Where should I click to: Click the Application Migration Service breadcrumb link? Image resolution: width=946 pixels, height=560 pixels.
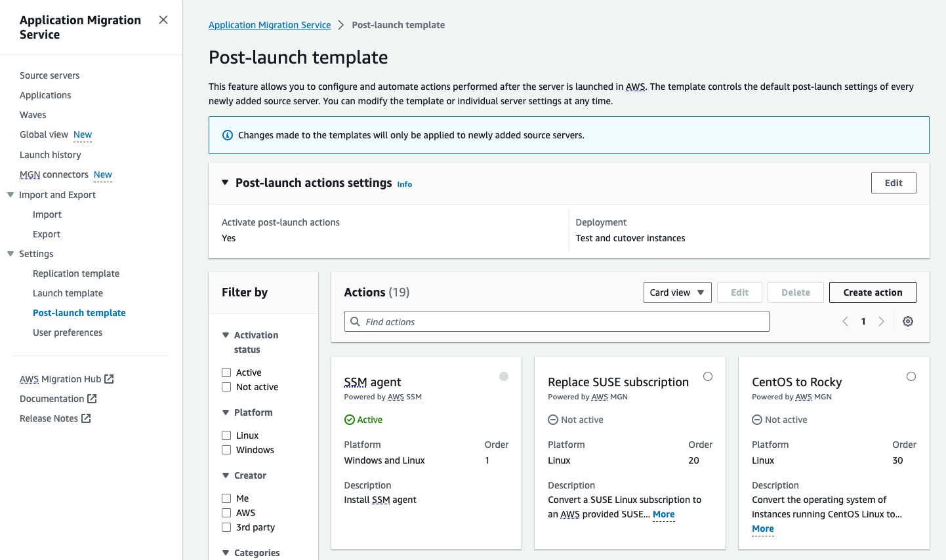click(269, 24)
